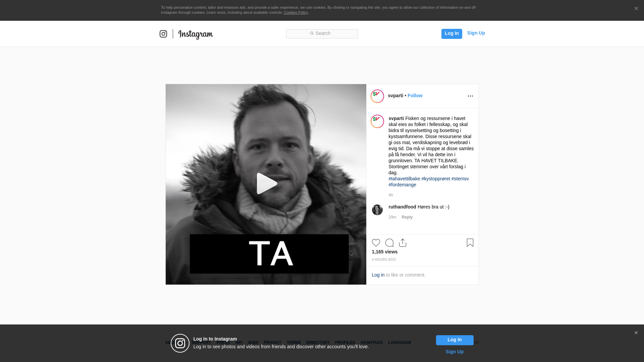
Task: Open Instagram wordmark home link
Action: 196,35
